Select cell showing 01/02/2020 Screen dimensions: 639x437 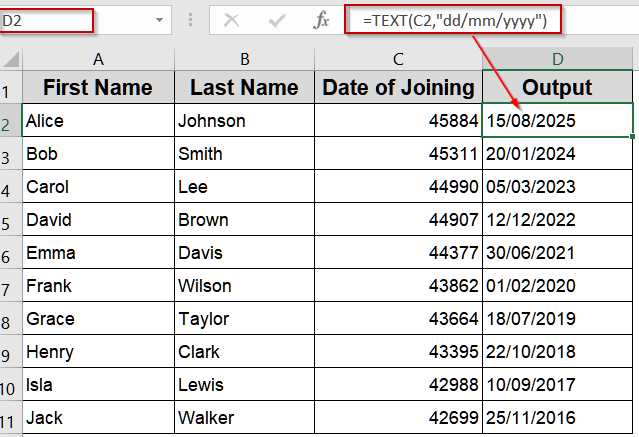[x=557, y=285]
